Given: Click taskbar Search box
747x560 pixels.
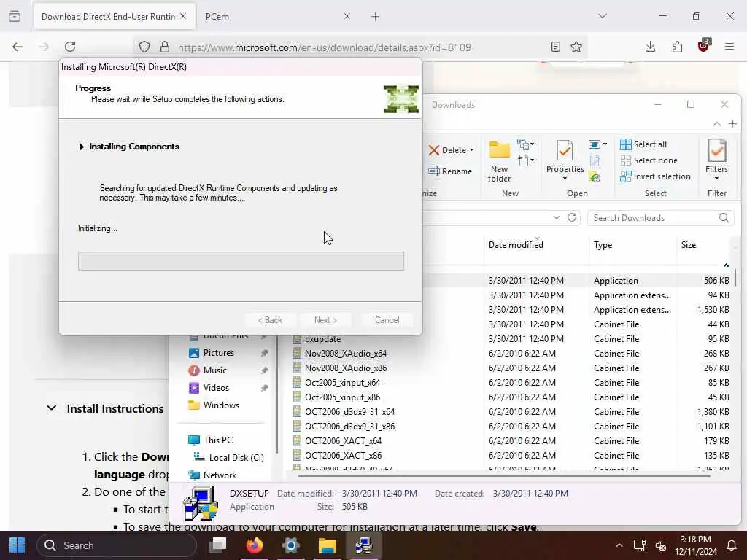Looking at the screenshot, I should tap(116, 545).
